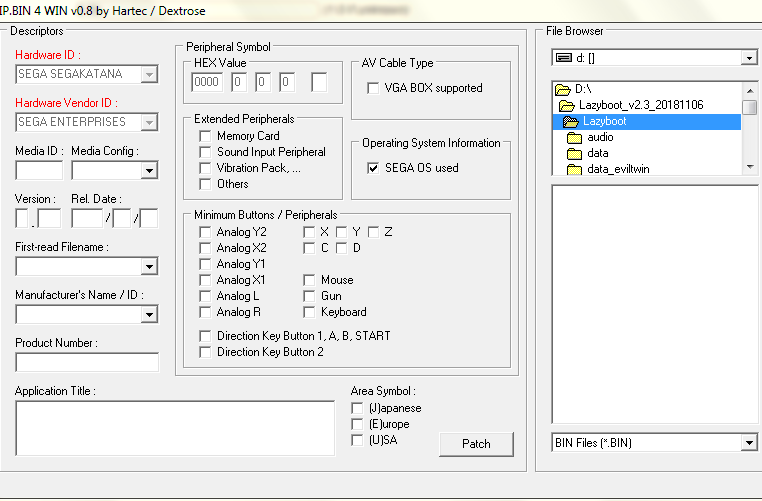Viewport: 762px width, 501px height.
Task: Click the highlighted Lazyboot folder icon
Action: pos(571,121)
